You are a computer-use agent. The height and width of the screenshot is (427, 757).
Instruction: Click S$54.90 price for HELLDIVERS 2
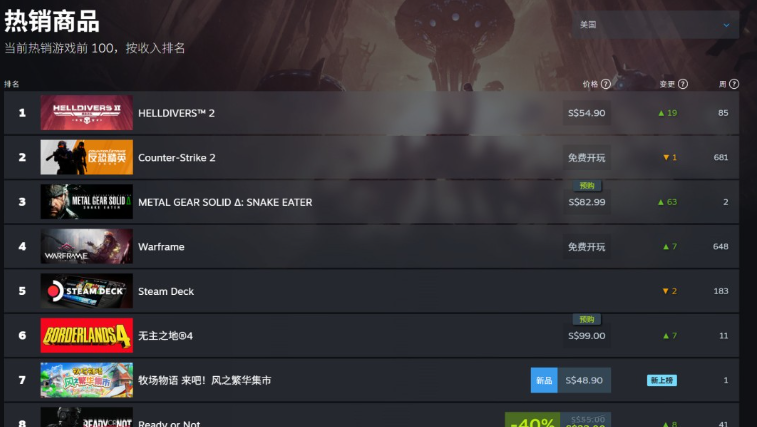click(587, 113)
